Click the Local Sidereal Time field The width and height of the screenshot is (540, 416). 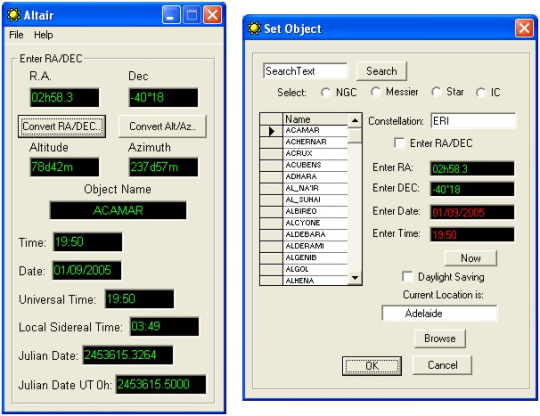pos(164,326)
